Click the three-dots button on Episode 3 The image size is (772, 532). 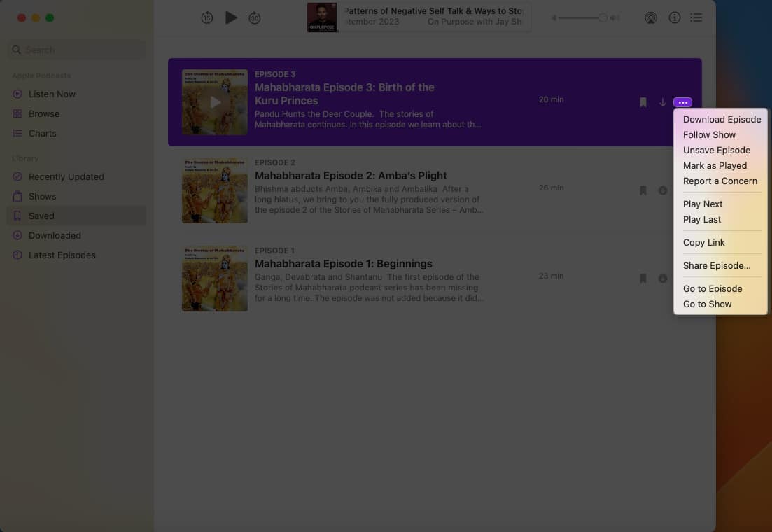pos(682,102)
